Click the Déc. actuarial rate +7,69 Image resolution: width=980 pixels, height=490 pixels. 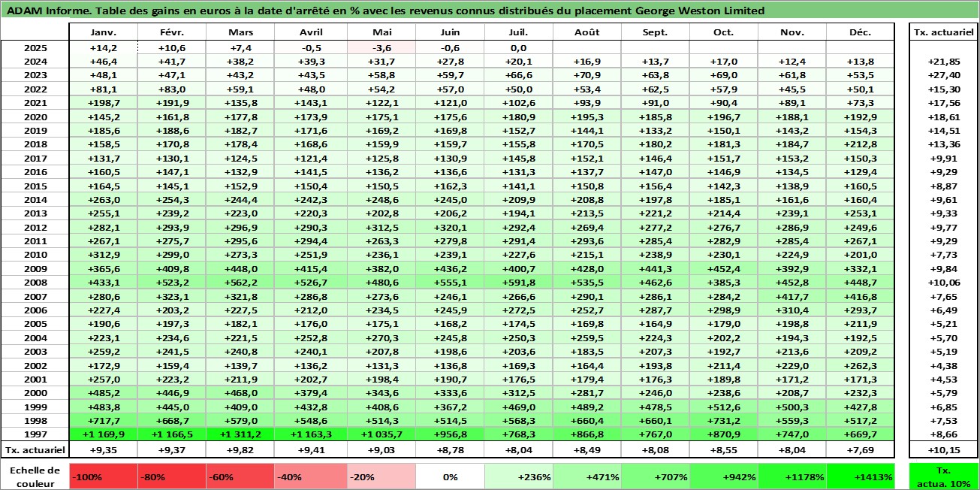pyautogui.click(x=861, y=449)
